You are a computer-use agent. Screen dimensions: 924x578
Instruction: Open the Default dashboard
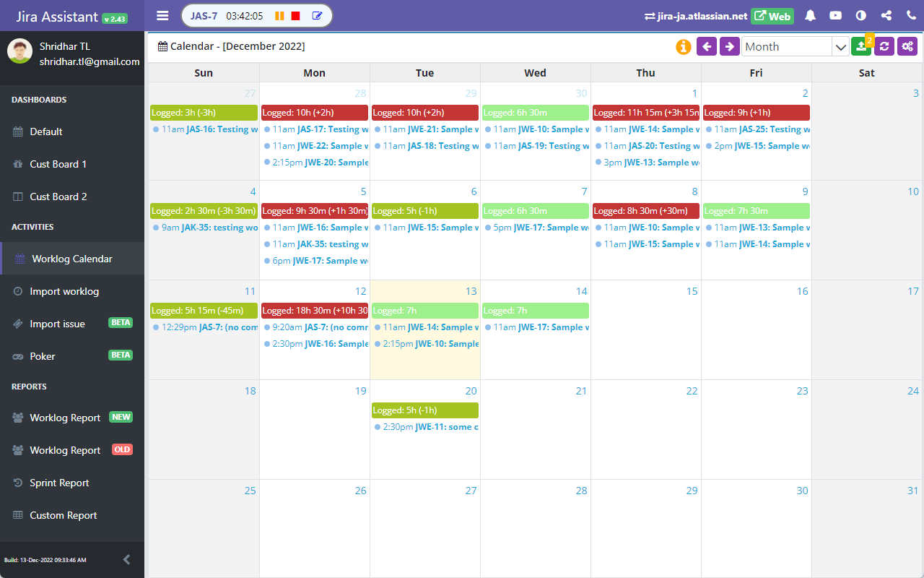point(72,131)
